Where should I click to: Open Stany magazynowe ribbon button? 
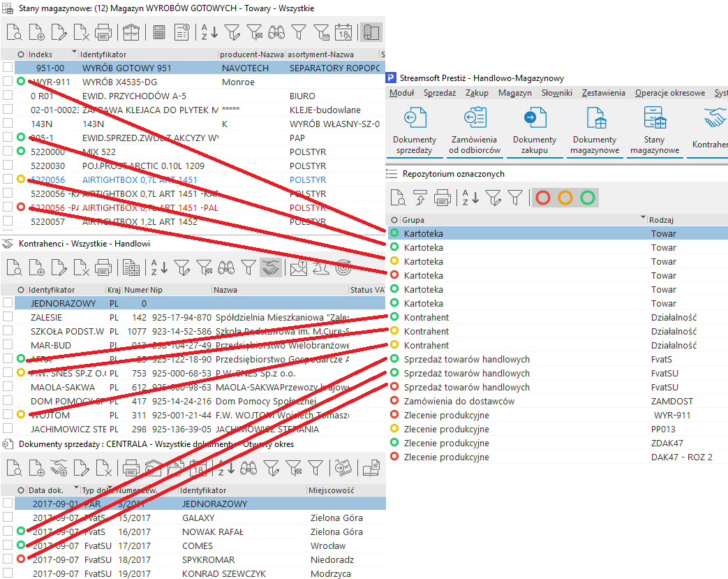(655, 131)
